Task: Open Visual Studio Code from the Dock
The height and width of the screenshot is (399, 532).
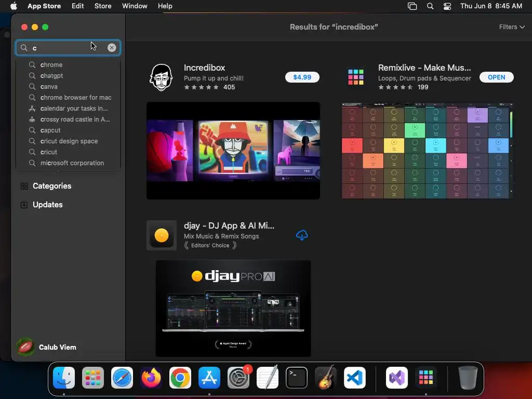Action: click(355, 377)
